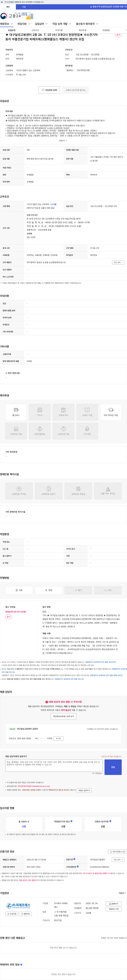Viewport: 127px width, 980px height.
Task: Select the 교육비 지원 welfare icon
Action: point(87,412)
